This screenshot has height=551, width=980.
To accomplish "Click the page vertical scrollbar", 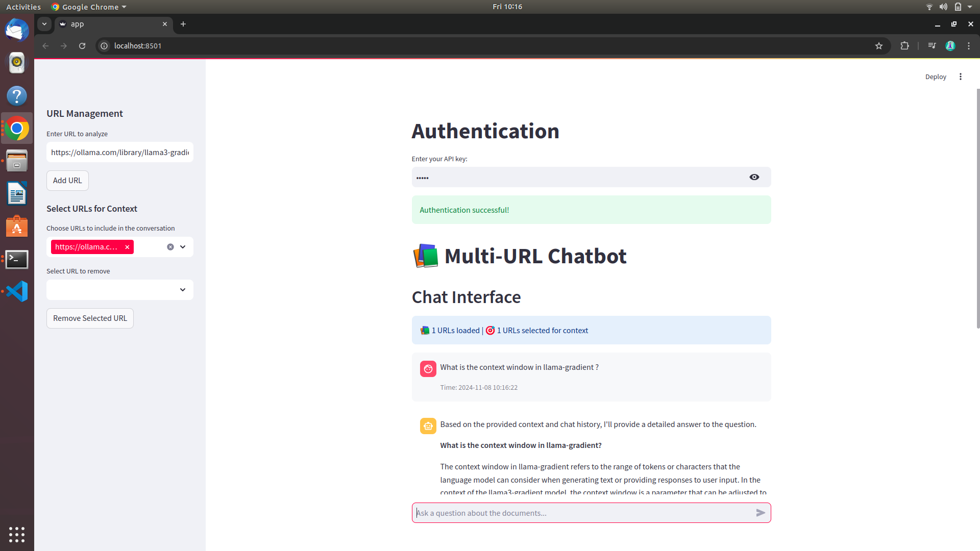I will [977, 209].
